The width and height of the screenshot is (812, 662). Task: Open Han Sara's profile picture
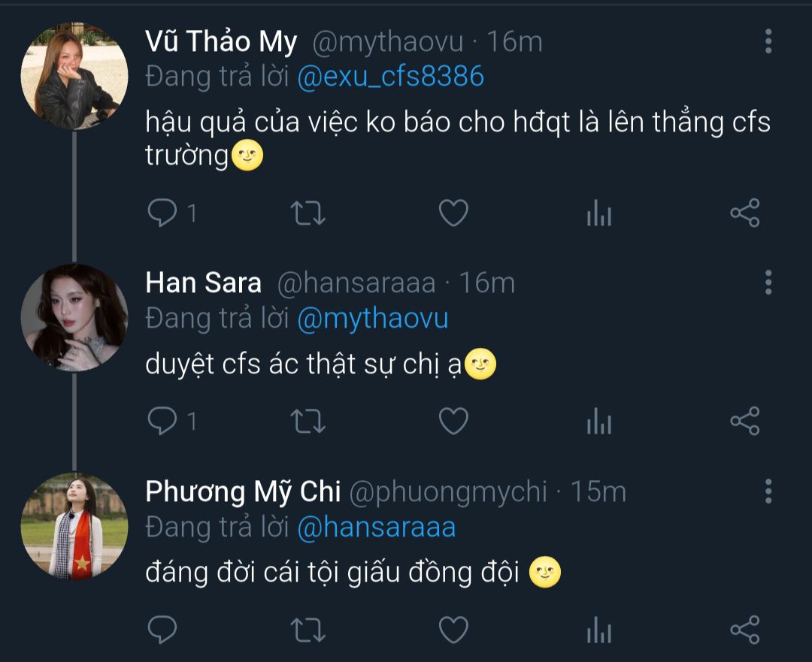74,317
